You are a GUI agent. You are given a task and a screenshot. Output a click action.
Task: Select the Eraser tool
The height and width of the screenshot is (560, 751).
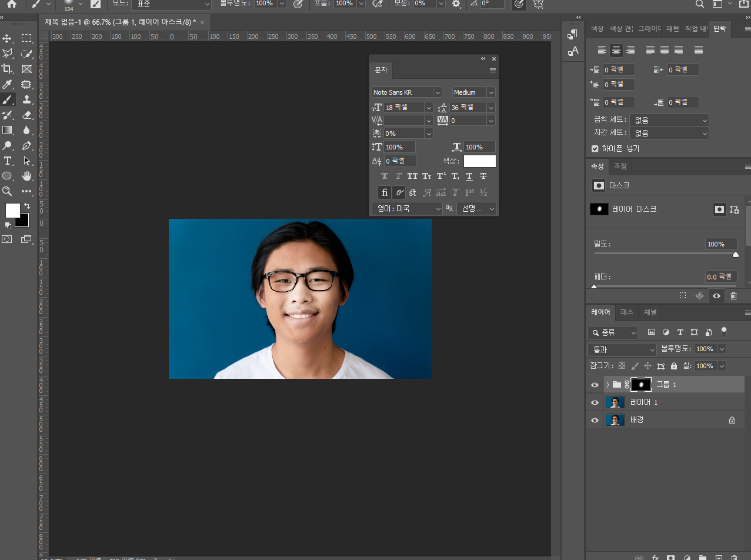[26, 115]
